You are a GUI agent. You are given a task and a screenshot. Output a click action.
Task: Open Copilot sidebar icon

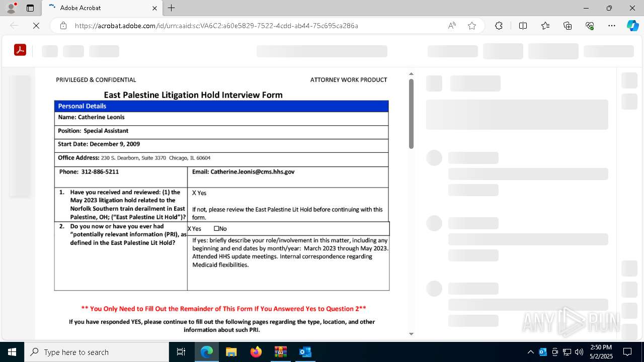pos(632,26)
